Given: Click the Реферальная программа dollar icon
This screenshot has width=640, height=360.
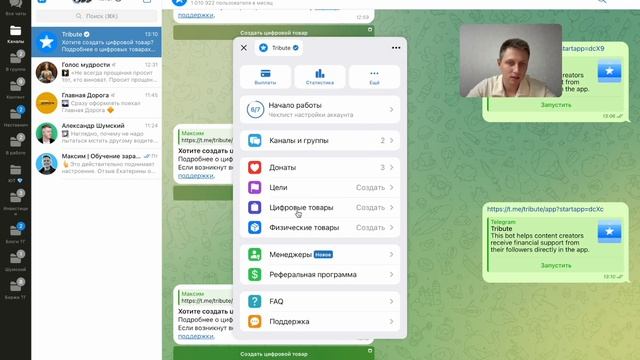Looking at the screenshot, I should [x=255, y=274].
